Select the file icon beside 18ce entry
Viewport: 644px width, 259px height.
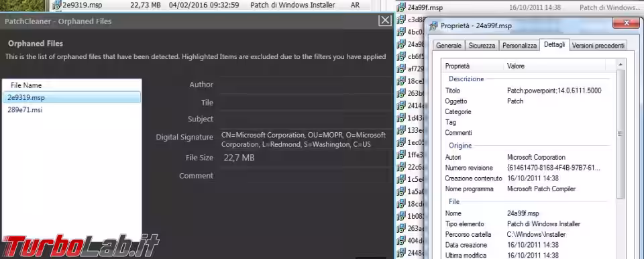(401, 81)
